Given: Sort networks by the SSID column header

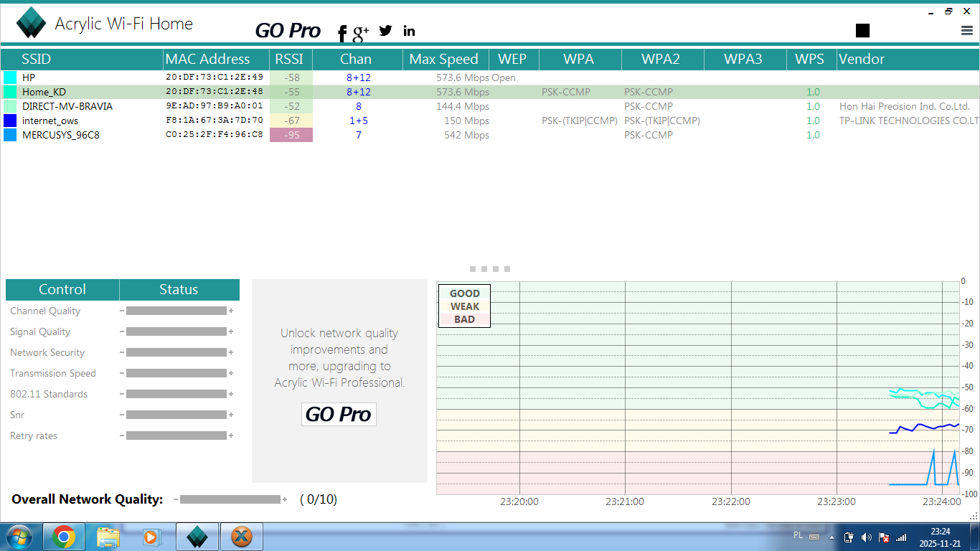Looking at the screenshot, I should (x=82, y=59).
